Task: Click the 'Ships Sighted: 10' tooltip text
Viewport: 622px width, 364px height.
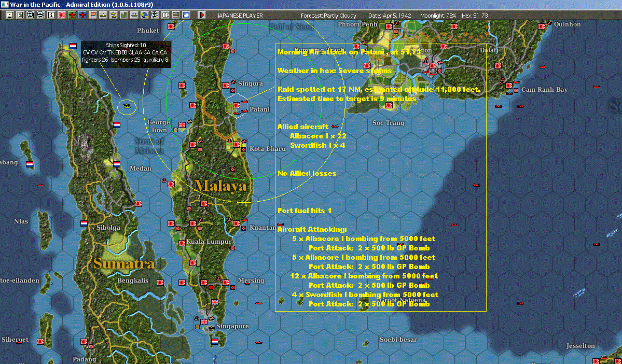Action: pyautogui.click(x=126, y=45)
